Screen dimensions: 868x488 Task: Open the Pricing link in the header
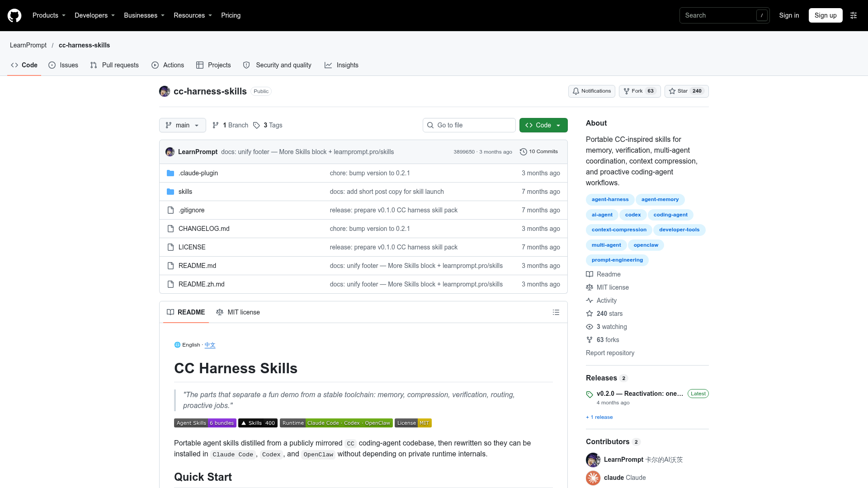pyautogui.click(x=231, y=15)
